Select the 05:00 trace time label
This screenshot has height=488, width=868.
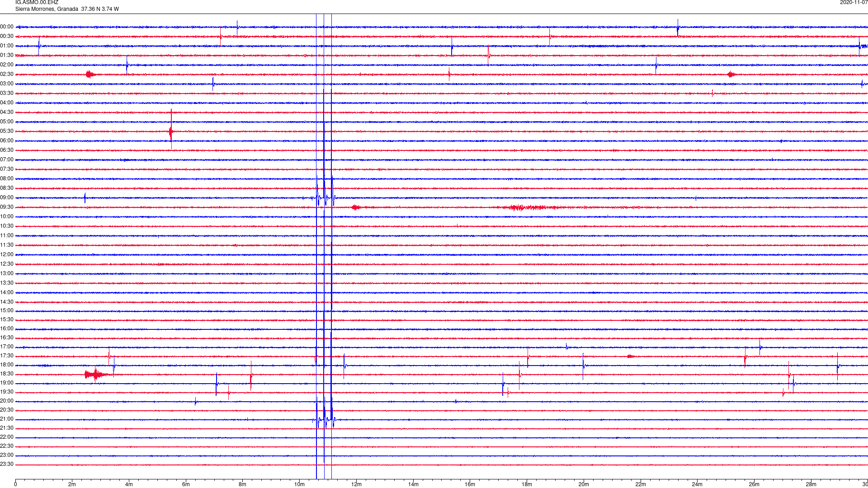pos(7,122)
